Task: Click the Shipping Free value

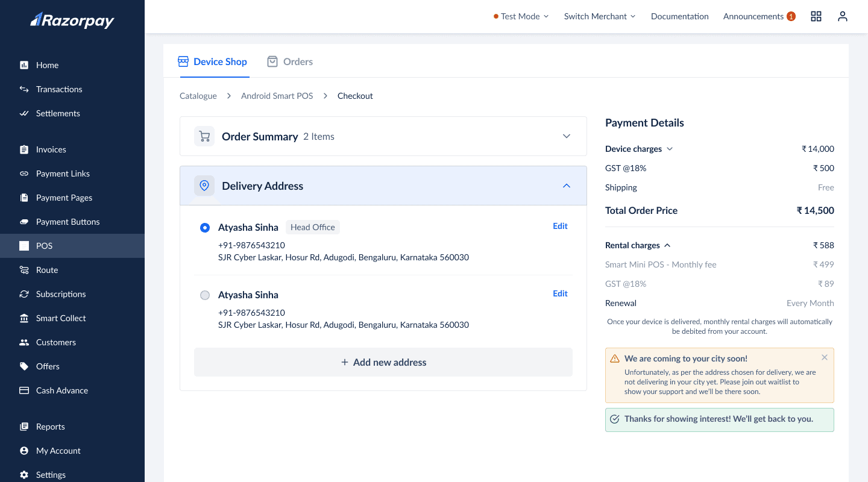Action: click(826, 187)
